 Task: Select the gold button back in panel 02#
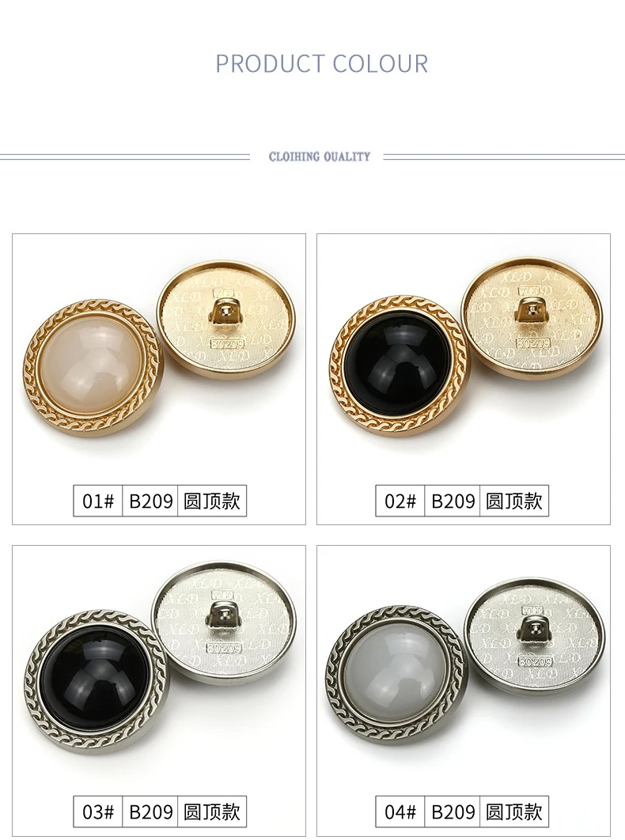coord(532,318)
